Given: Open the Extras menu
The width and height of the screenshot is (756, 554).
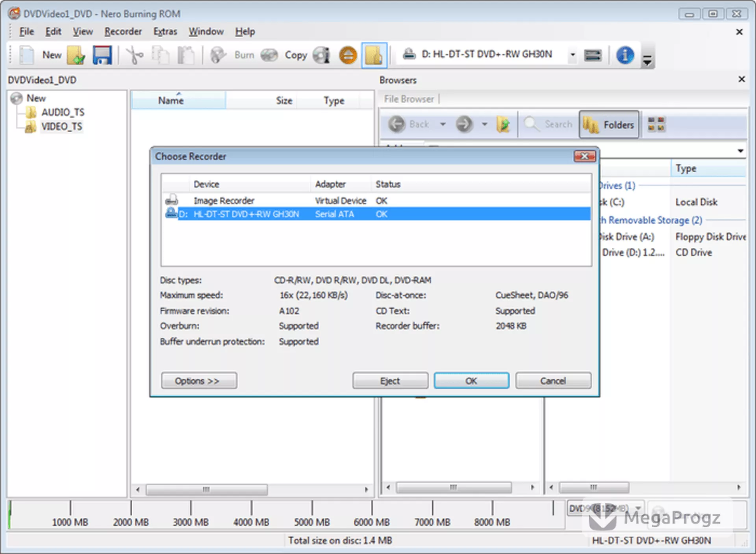Looking at the screenshot, I should click(x=165, y=31).
